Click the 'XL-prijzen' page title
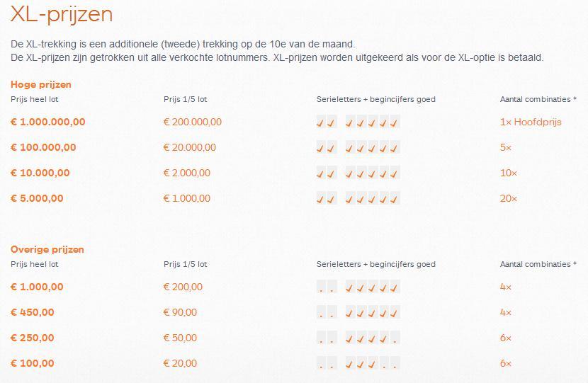Screen dimensions: 588x383 [61, 13]
